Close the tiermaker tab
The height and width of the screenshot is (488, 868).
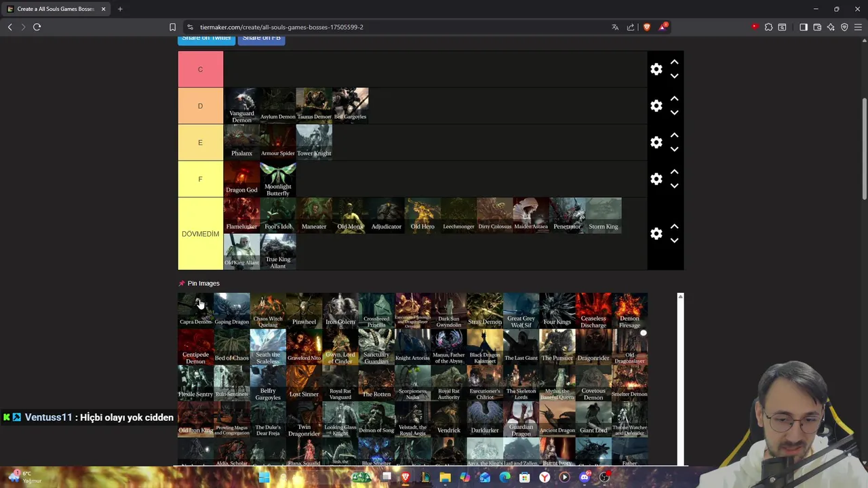point(103,9)
